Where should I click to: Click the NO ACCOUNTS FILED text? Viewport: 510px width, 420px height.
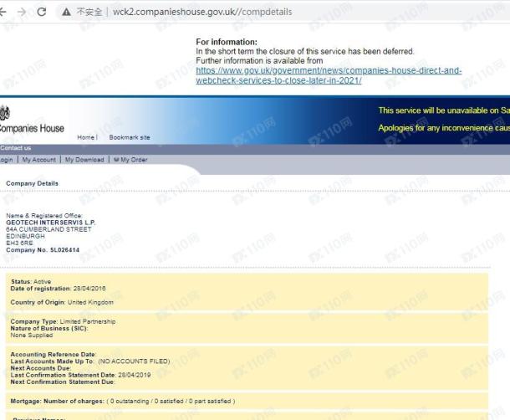(x=134, y=361)
